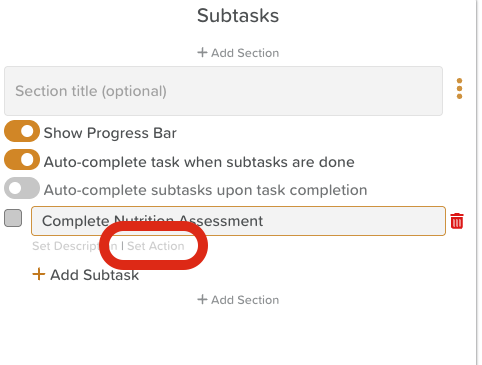This screenshot has width=482, height=365.
Task: Click the 'Auto-complete subtasks upon task completion' label
Action: tap(205, 190)
